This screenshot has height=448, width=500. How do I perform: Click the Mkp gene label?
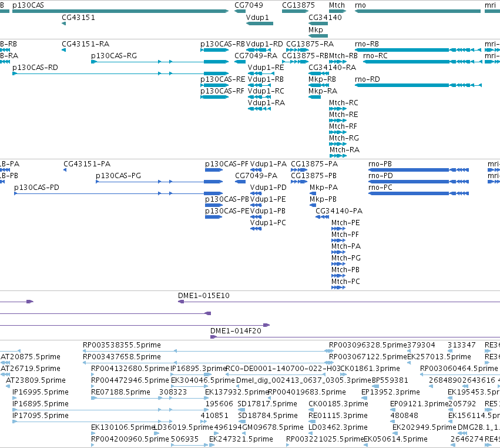[316, 29]
